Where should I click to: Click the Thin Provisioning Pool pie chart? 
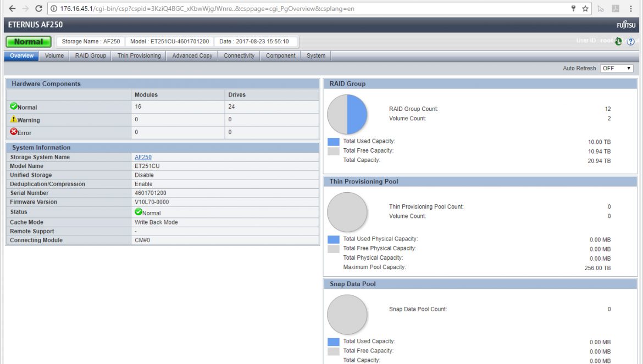(347, 212)
